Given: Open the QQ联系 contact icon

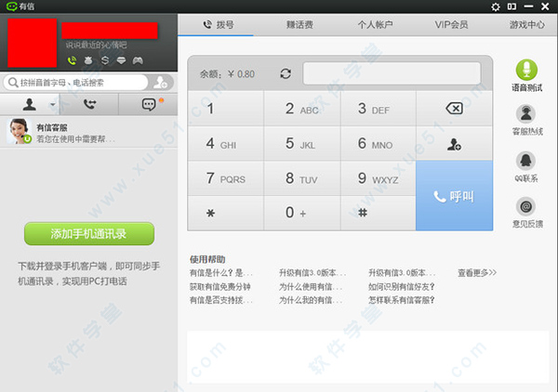Looking at the screenshot, I should (526, 166).
